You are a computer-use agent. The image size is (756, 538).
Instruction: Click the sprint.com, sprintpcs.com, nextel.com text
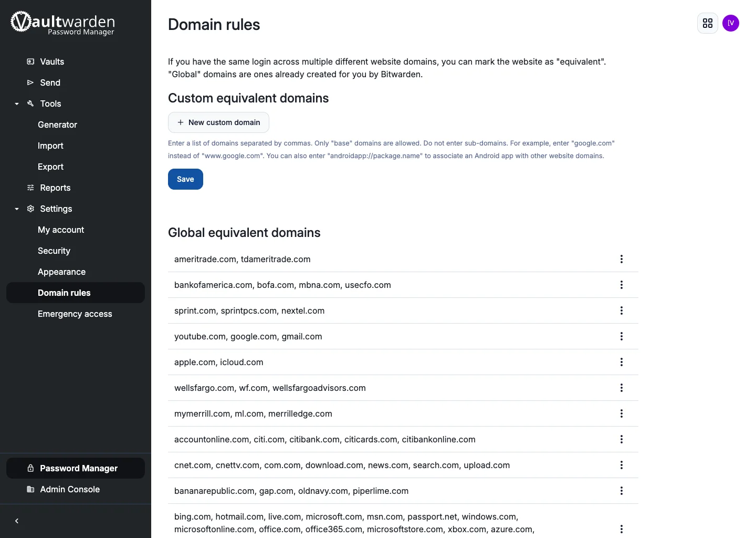point(249,311)
